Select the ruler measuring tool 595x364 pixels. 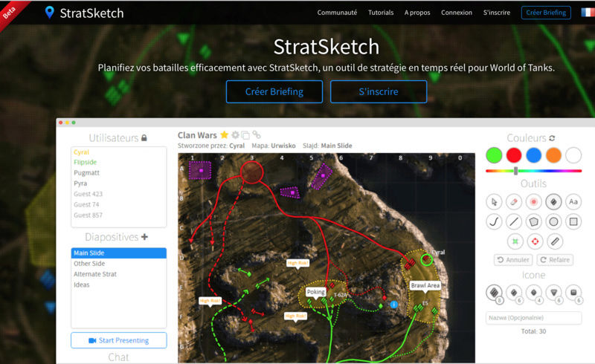click(x=555, y=241)
